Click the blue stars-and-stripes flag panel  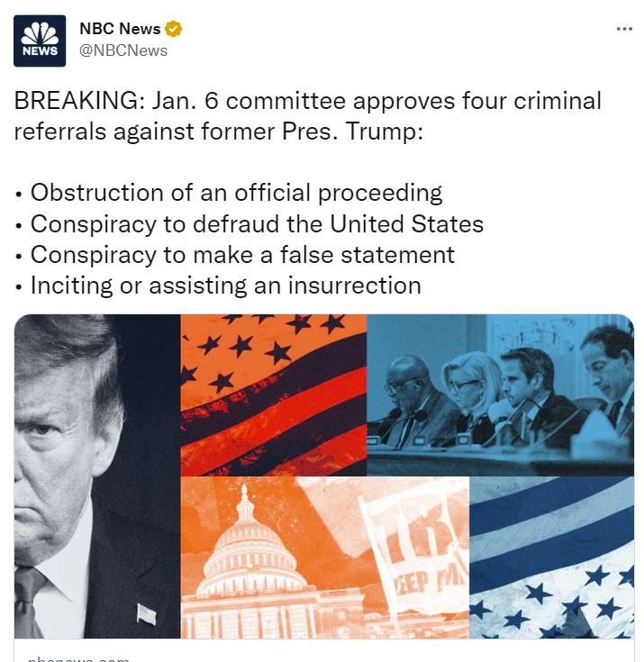coord(551,558)
